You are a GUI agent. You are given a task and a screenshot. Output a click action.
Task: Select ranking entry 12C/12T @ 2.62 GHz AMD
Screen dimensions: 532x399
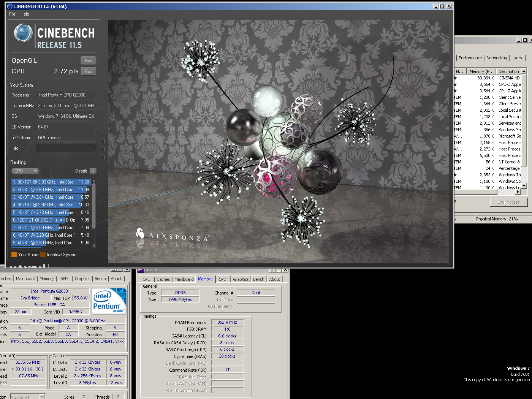51,220
